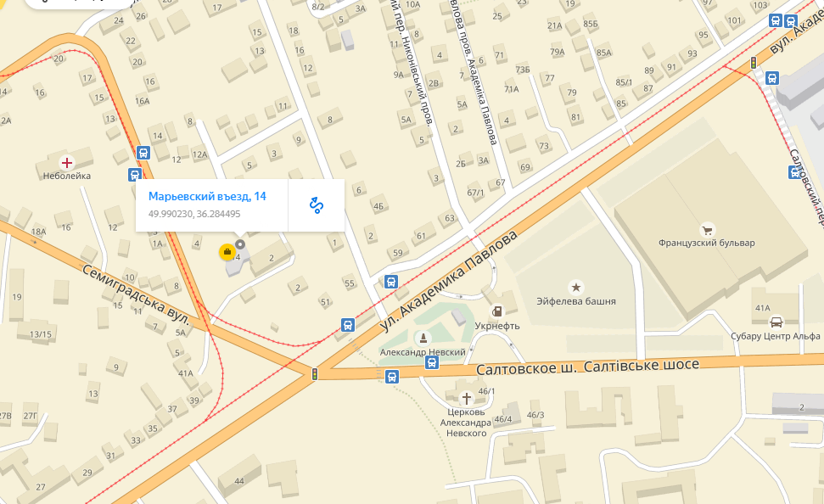Select the yellow briefcase marker at building 14
Screen dimensions: 824x504
click(227, 252)
